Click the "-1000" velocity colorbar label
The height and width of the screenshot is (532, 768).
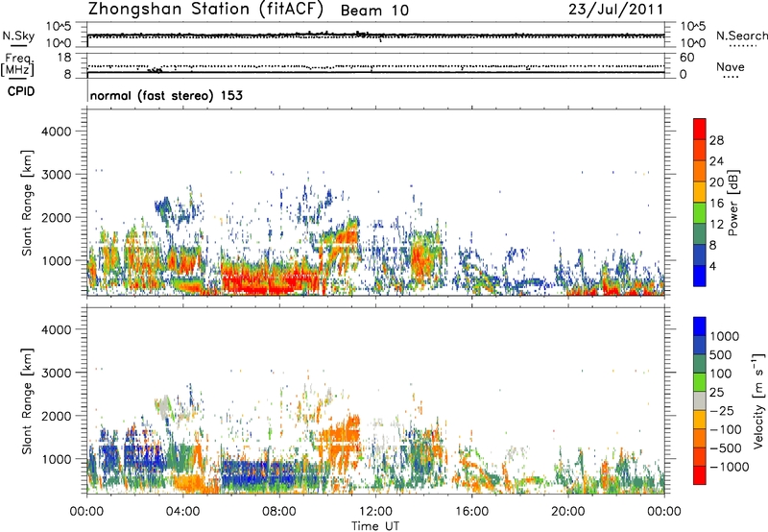tap(729, 467)
